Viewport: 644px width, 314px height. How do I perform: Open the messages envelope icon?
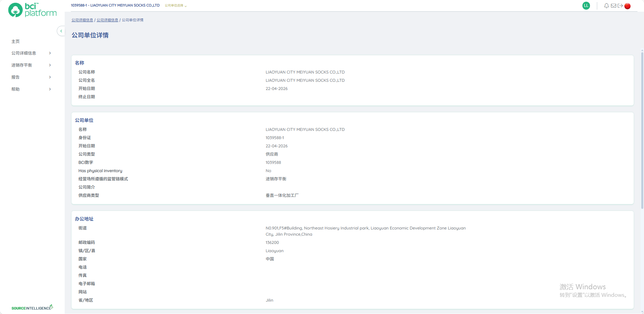tap(613, 6)
